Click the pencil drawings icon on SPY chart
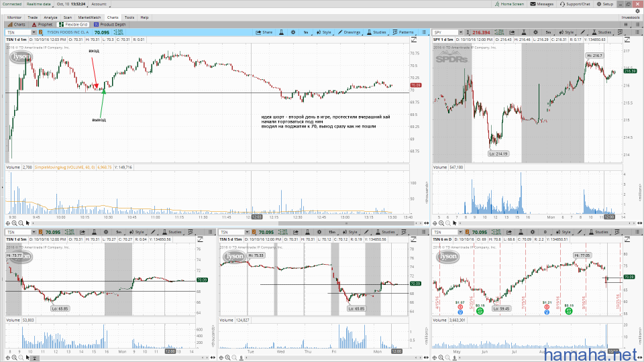Screen dimensions: 644x362 tap(583, 32)
